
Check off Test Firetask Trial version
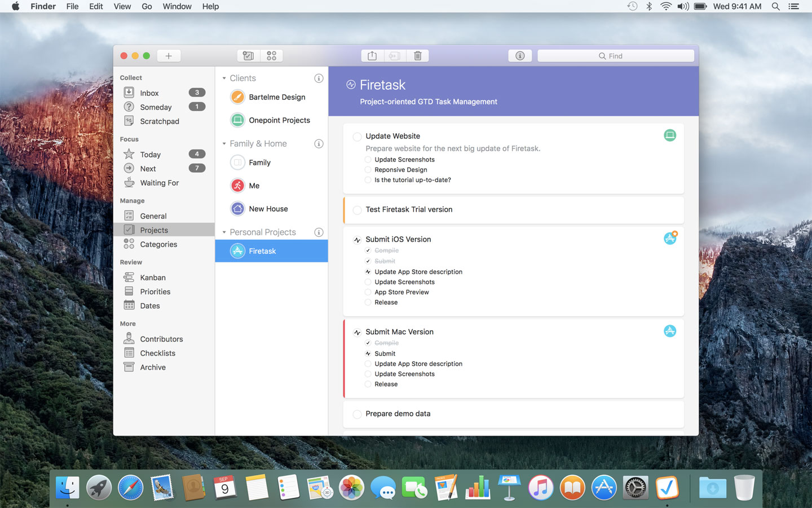coord(357,210)
